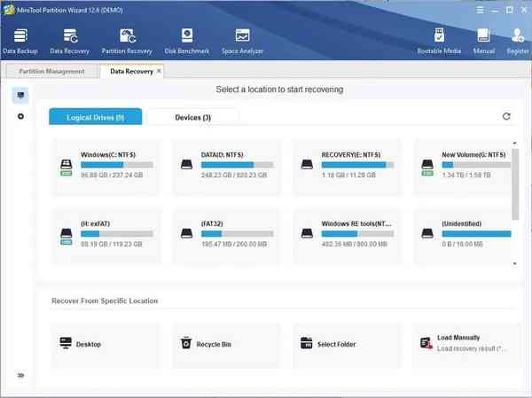Select the (Unidentified) label
This screenshot has height=398, width=532.
[461, 224]
